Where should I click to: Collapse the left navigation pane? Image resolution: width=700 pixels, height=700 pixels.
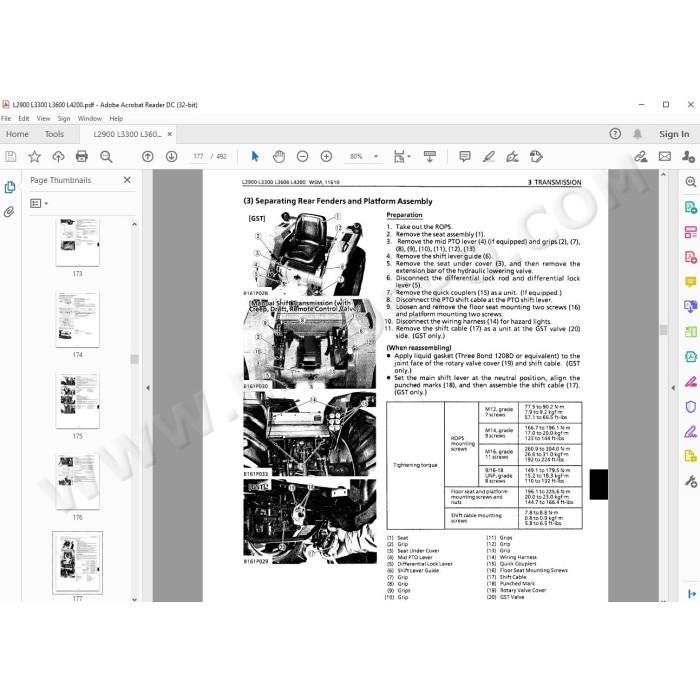click(148, 388)
